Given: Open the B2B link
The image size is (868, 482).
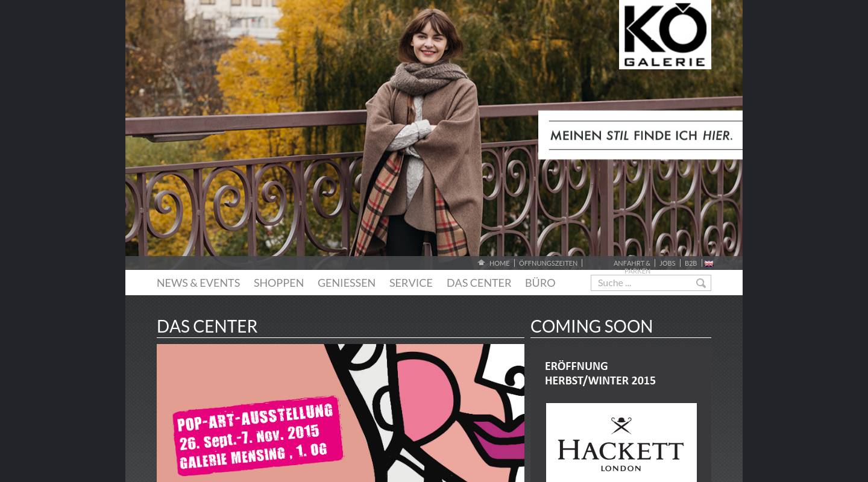Looking at the screenshot, I should pyautogui.click(x=691, y=263).
